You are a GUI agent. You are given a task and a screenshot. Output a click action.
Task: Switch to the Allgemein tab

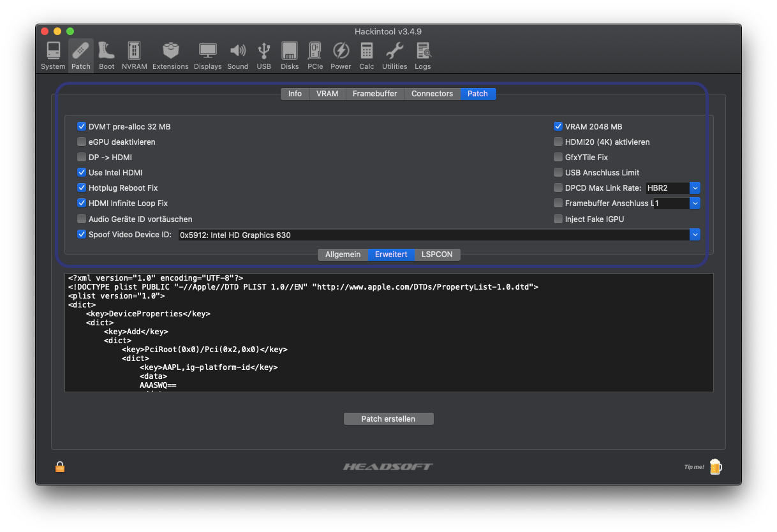coord(343,255)
